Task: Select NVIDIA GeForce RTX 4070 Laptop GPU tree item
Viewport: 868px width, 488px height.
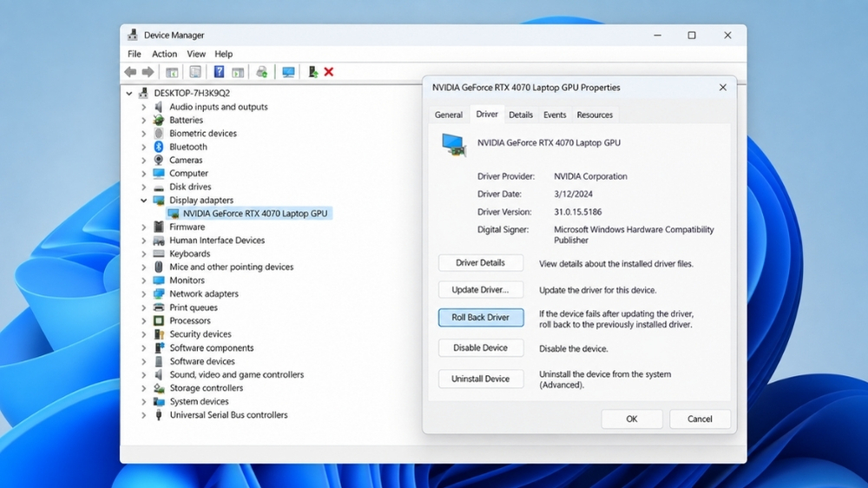Action: click(x=249, y=214)
